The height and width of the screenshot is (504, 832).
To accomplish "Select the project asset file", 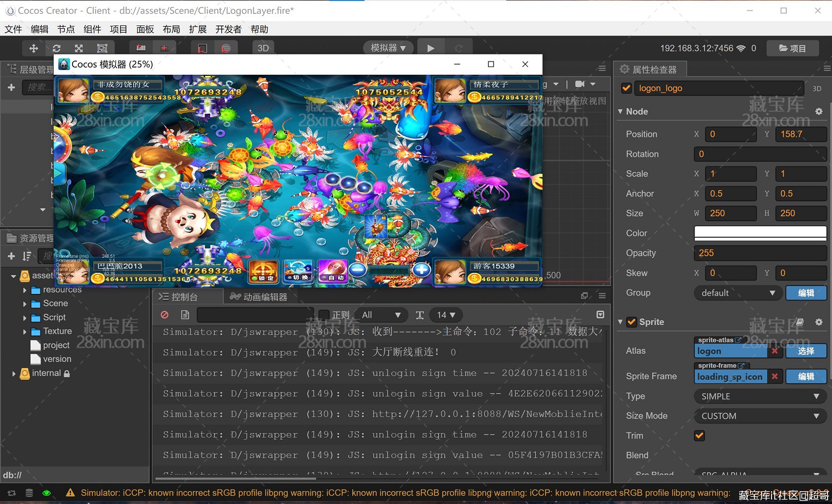I will point(50,345).
